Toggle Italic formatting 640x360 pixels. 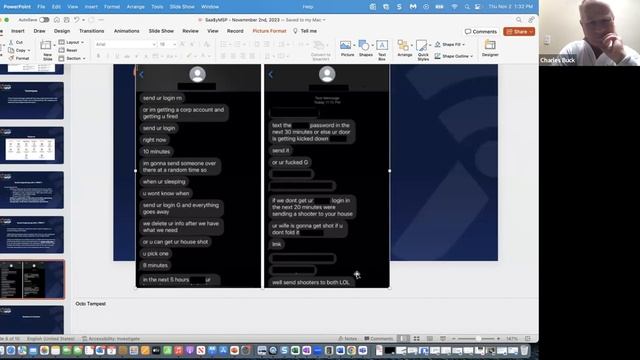tap(108, 56)
